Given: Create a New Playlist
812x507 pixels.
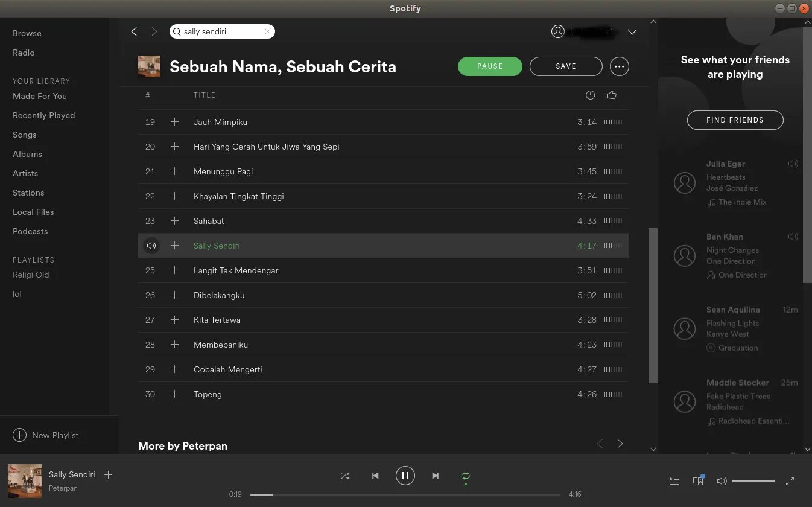Looking at the screenshot, I should (46, 435).
